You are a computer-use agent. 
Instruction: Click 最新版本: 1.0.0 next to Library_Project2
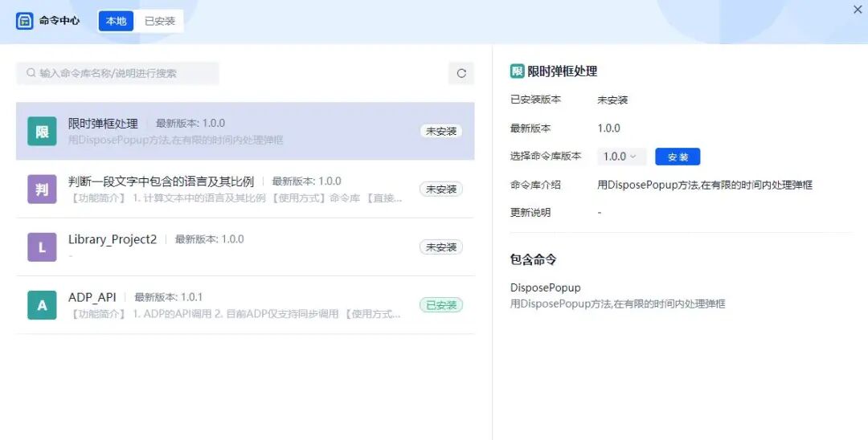(x=209, y=239)
